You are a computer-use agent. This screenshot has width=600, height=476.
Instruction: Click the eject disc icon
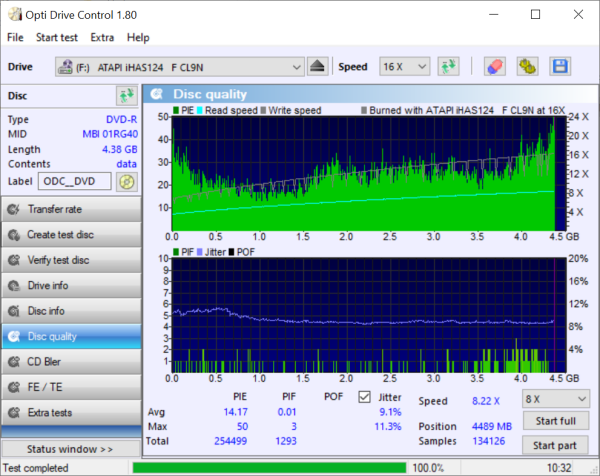click(317, 67)
